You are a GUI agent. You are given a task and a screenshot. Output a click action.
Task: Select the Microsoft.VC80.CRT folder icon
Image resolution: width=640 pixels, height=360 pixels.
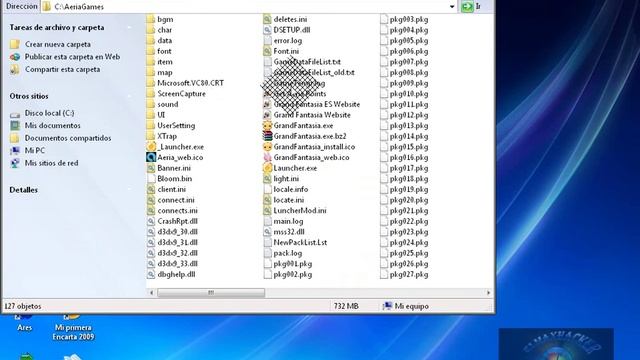click(x=151, y=83)
